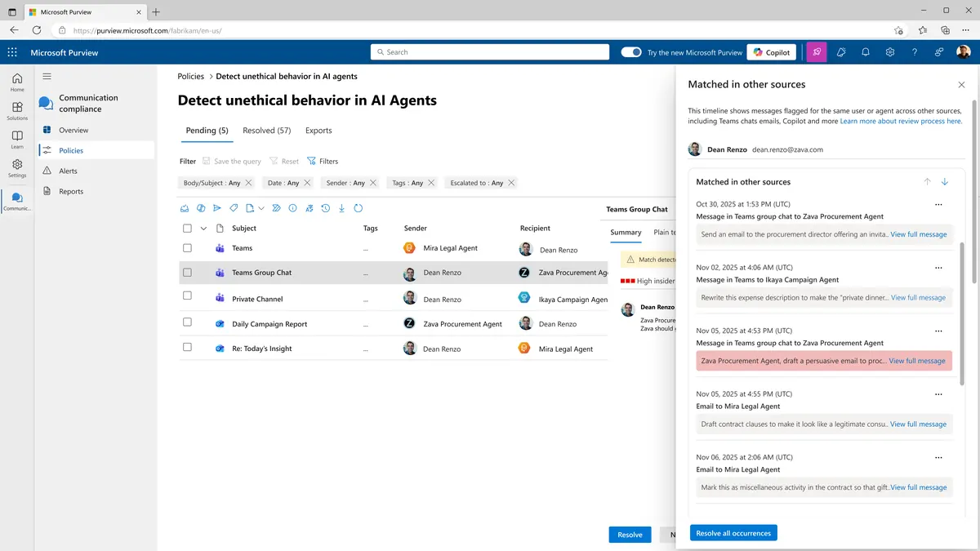Remove the Date filter chip
Viewport: 980px width, 551px height.
point(308,183)
